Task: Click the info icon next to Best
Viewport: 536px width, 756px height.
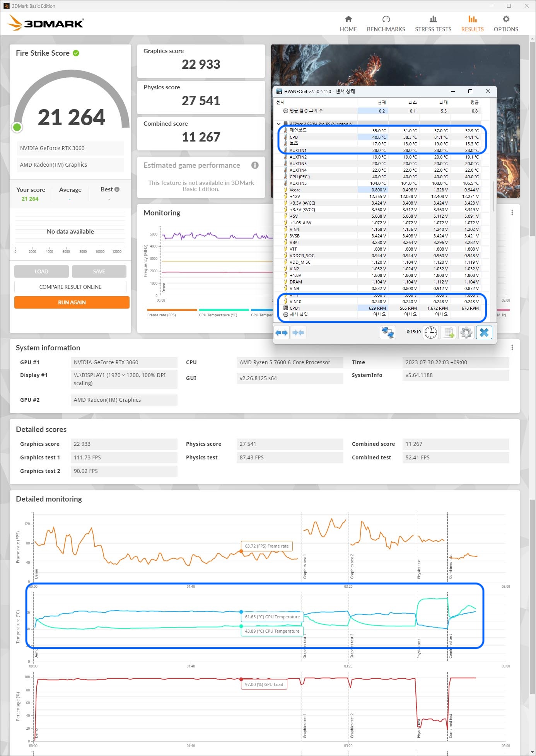Action: tap(117, 189)
